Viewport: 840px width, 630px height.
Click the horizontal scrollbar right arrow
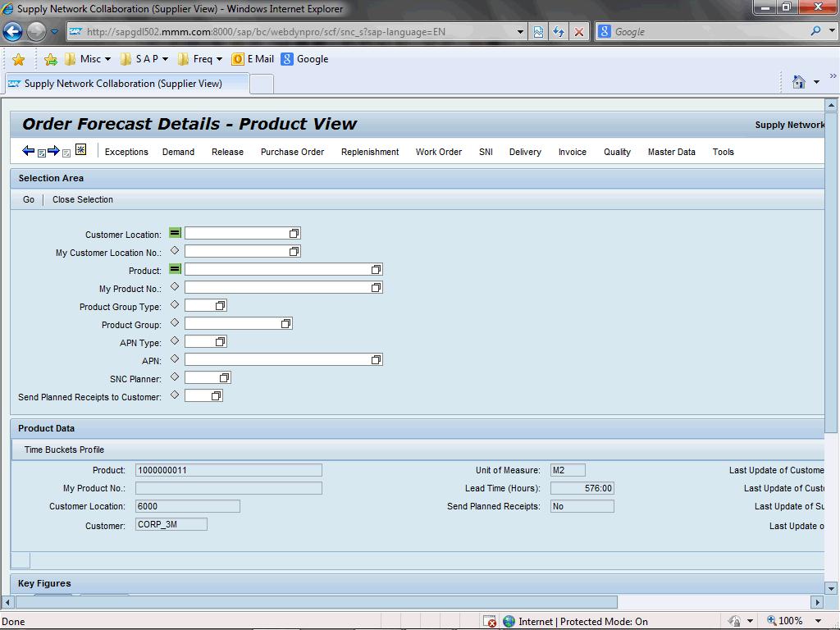(817, 602)
